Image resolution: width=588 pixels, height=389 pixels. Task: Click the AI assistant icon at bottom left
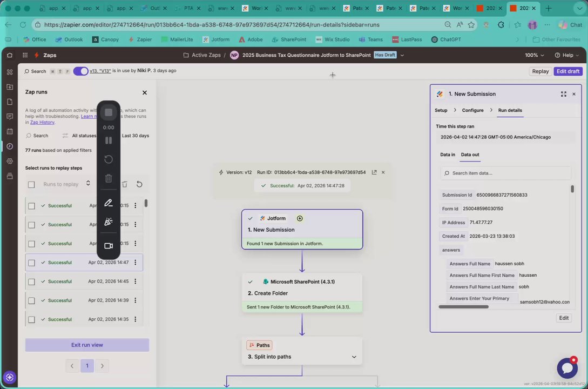point(10,377)
